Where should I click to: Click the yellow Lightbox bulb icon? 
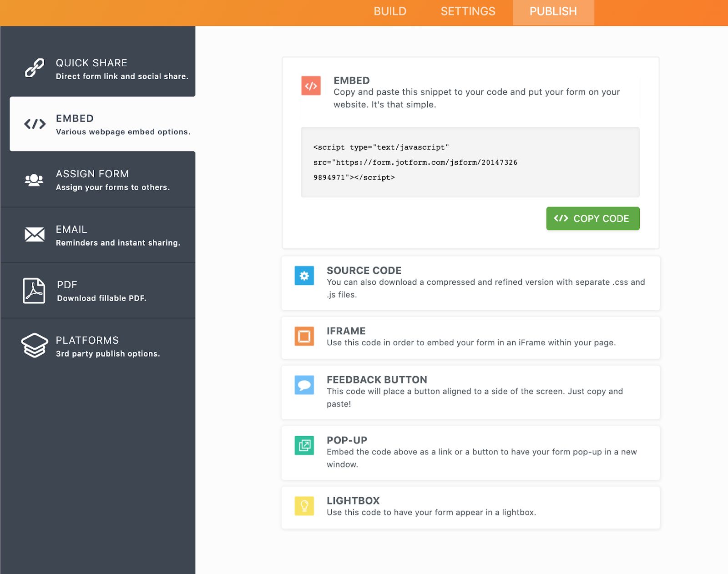[x=304, y=506]
